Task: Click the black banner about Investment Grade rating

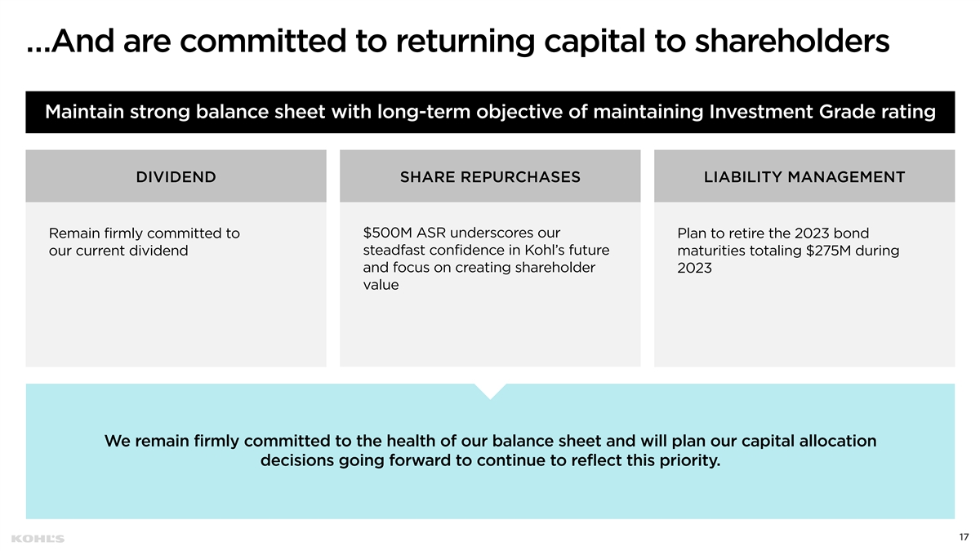Action: coord(490,112)
